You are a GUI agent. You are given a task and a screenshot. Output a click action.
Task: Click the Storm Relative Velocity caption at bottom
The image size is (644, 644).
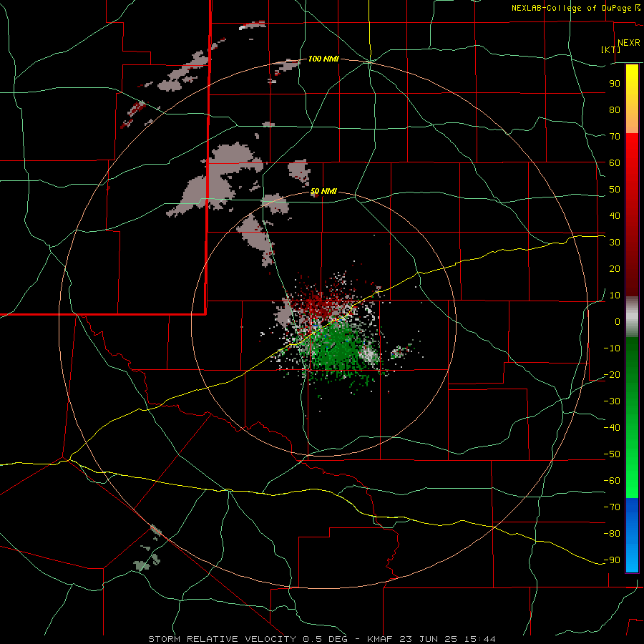click(x=321, y=639)
